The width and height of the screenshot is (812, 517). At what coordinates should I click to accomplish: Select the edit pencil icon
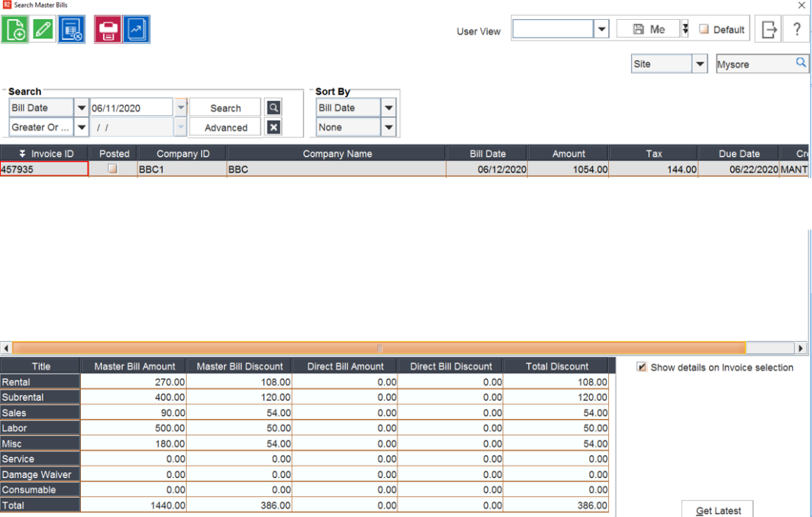click(43, 29)
